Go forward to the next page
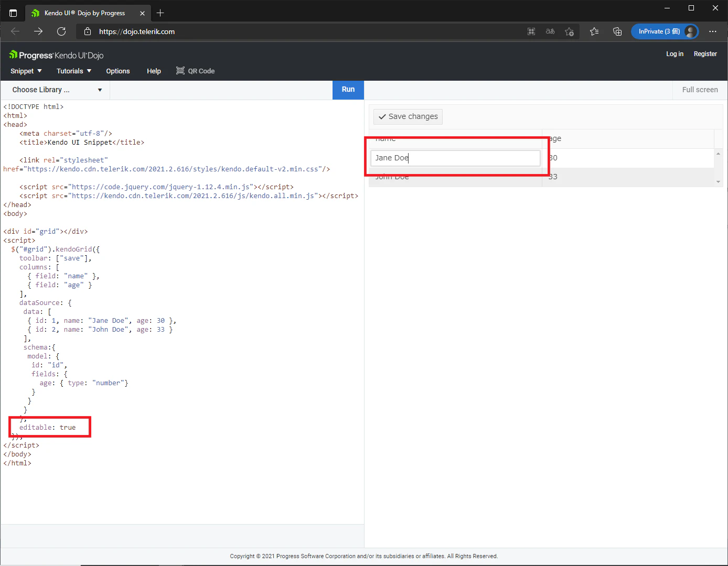This screenshot has height=566, width=728. [38, 31]
